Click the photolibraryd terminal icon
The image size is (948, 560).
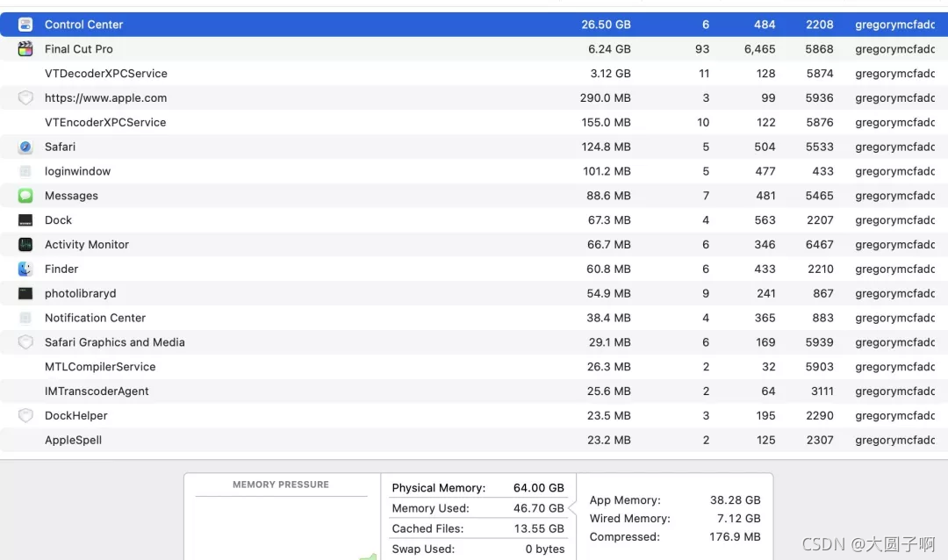point(25,293)
